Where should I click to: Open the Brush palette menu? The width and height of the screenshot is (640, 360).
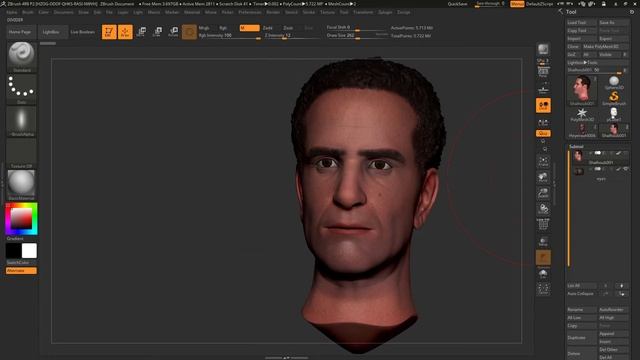coord(28,12)
